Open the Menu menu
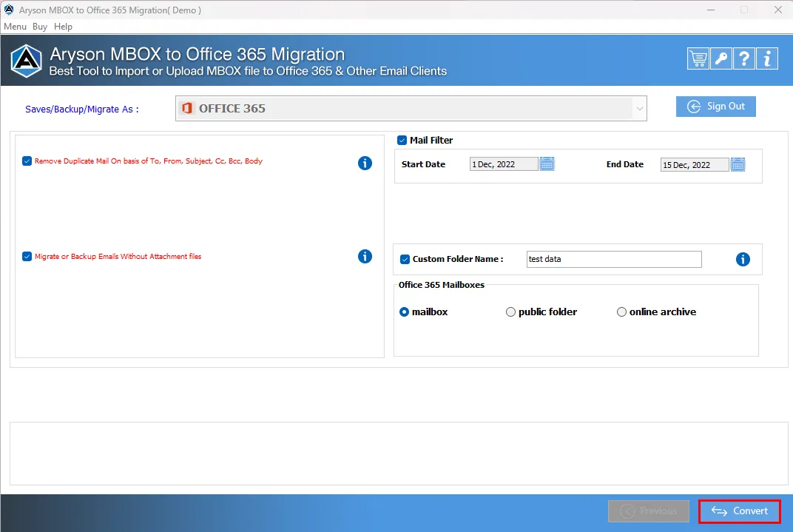 pyautogui.click(x=16, y=27)
